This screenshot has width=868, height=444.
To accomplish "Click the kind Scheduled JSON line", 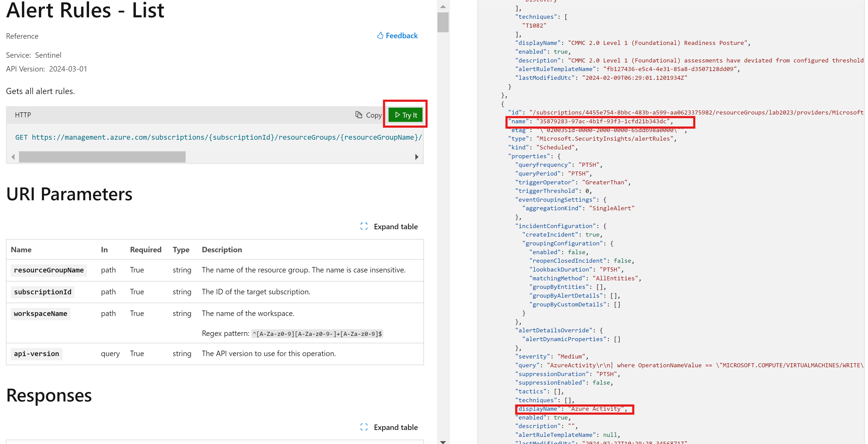I will pyautogui.click(x=543, y=147).
